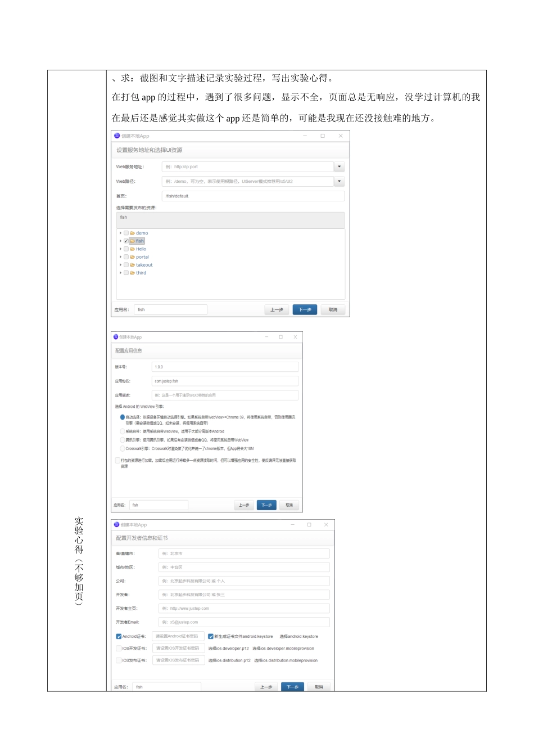Click the takeout folder icon
Image resolution: width=534 pixels, height=756 pixels.
[133, 265]
